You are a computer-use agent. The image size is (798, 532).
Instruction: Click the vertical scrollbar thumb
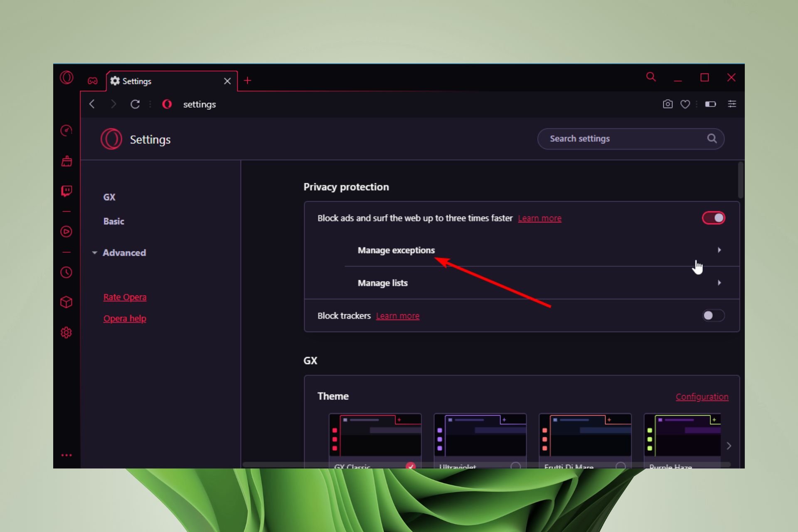click(x=740, y=180)
